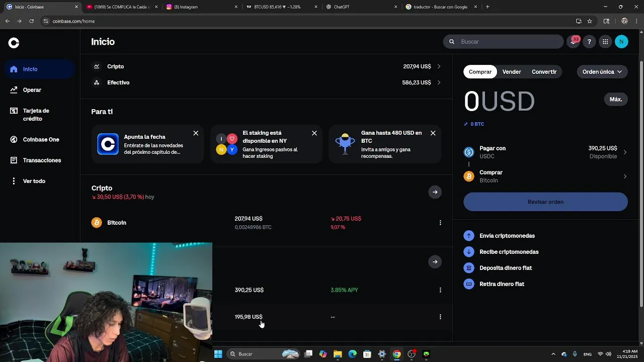The width and height of the screenshot is (644, 362).
Task: Click the taskbar Buscar search box
Action: click(x=264, y=354)
